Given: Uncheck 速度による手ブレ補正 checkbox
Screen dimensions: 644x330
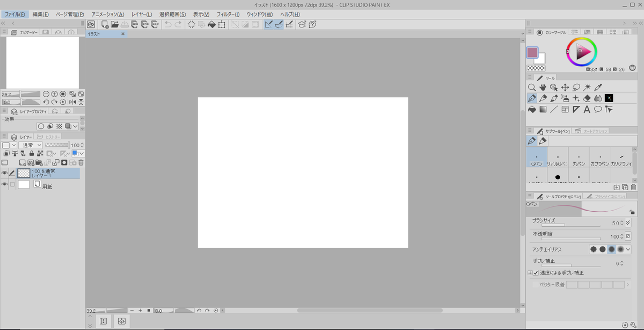Looking at the screenshot, I should click(536, 272).
